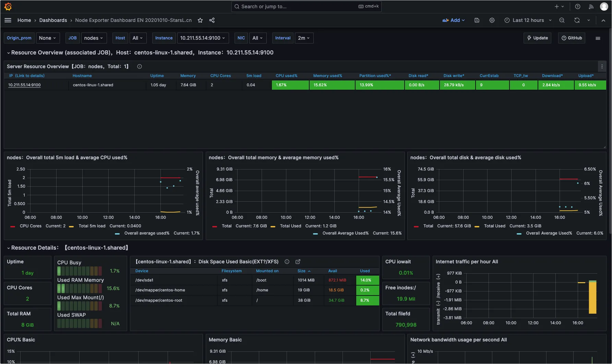This screenshot has height=364, width=612.
Task: Open the Interval 2m dropdown
Action: point(303,38)
